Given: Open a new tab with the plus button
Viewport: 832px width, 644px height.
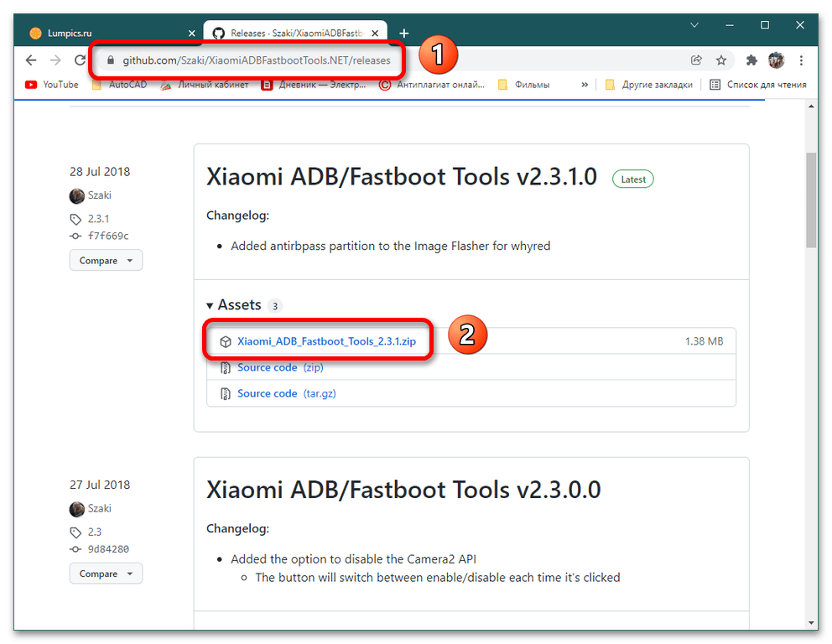Looking at the screenshot, I should click(403, 34).
